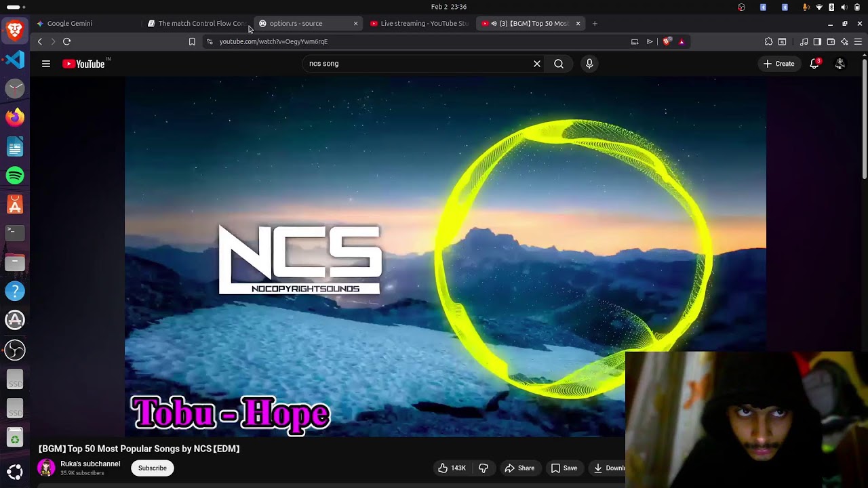Show applications with the Ubuntu logo button
The height and width of the screenshot is (488, 868).
15,471
